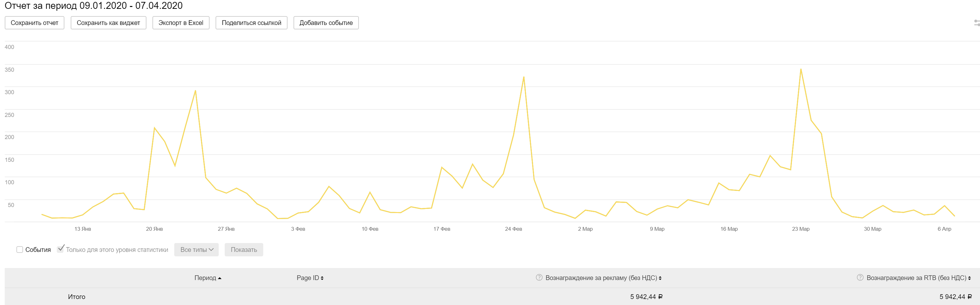Click the chart peak near 24 Фев
Viewport: 980px width, 305px height.
click(524, 77)
